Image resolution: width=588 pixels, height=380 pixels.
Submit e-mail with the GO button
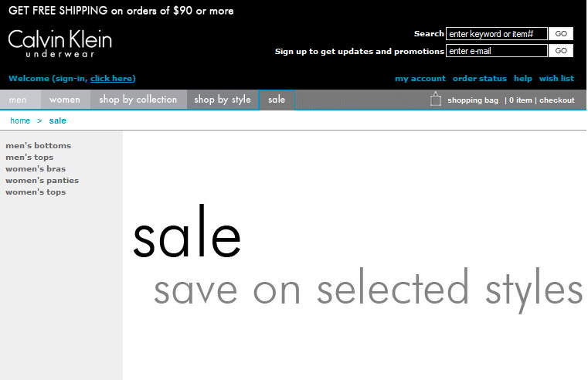[x=561, y=51]
